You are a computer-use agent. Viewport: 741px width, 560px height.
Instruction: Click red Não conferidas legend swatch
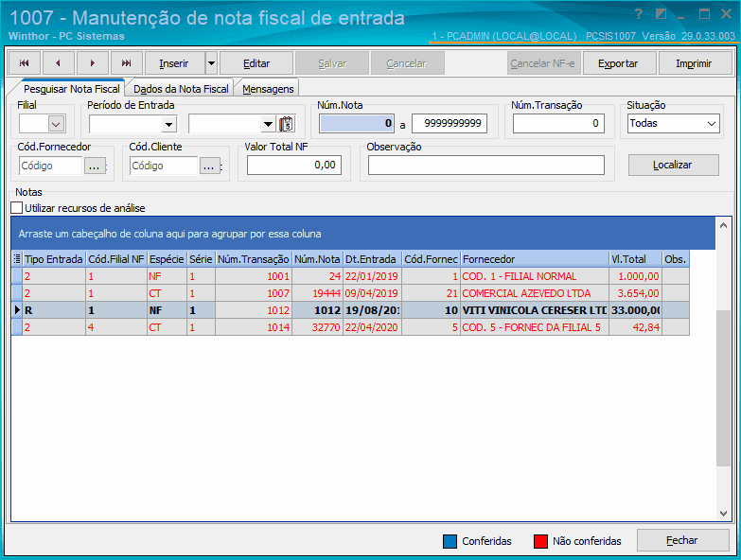[x=540, y=541]
